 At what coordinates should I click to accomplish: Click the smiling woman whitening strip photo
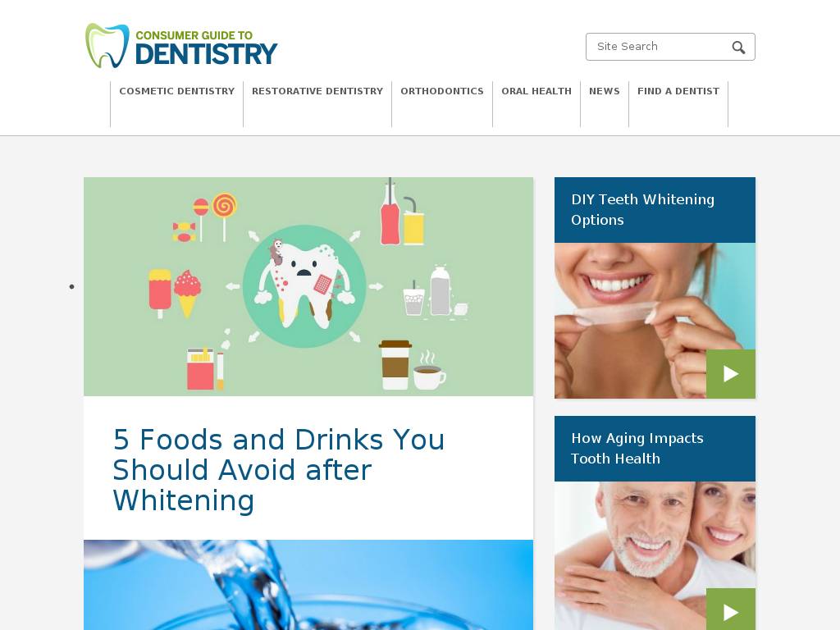click(655, 321)
